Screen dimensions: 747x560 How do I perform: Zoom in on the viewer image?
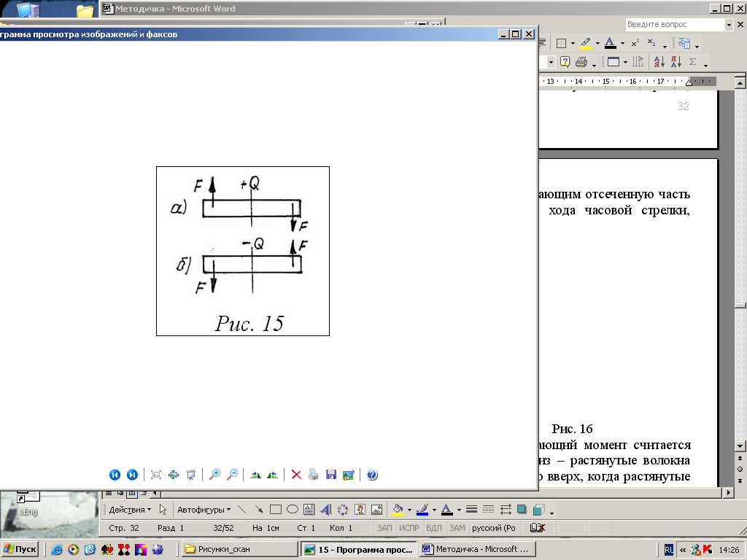tap(215, 475)
